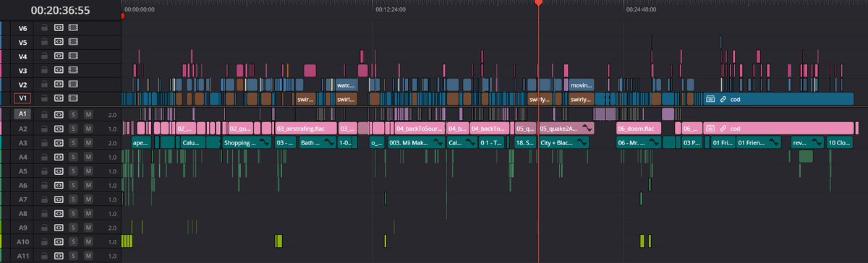Lock audio track A2
The height and width of the screenshot is (263, 868).
[44, 129]
